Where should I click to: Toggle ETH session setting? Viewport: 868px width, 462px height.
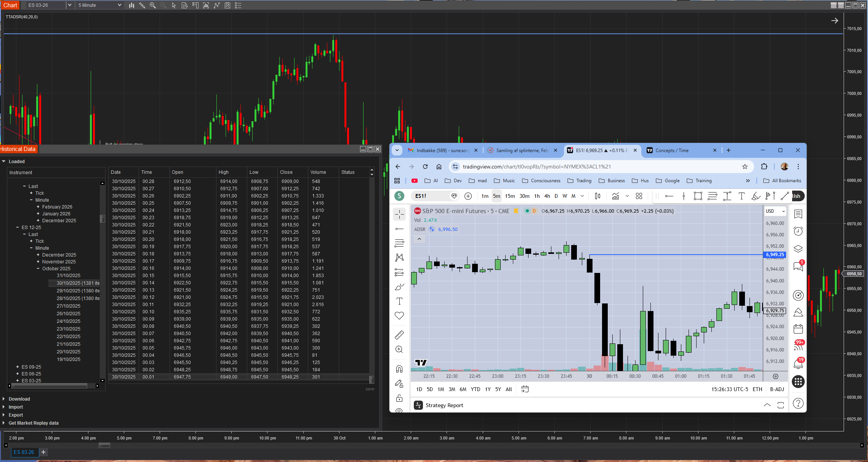[757, 389]
